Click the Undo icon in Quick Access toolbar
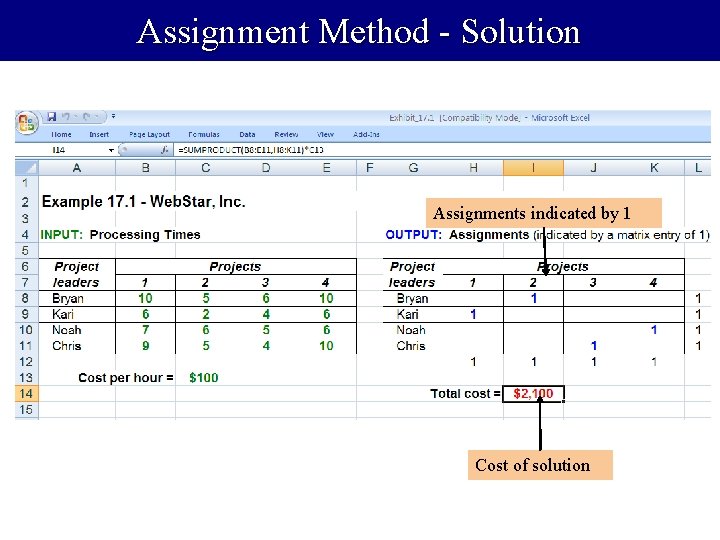The height and width of the screenshot is (540, 720). click(66, 117)
